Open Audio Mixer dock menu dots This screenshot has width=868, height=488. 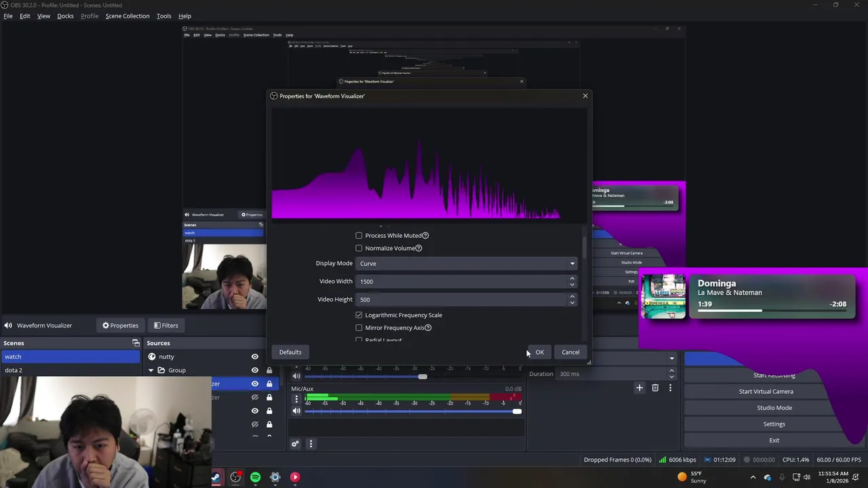[311, 444]
